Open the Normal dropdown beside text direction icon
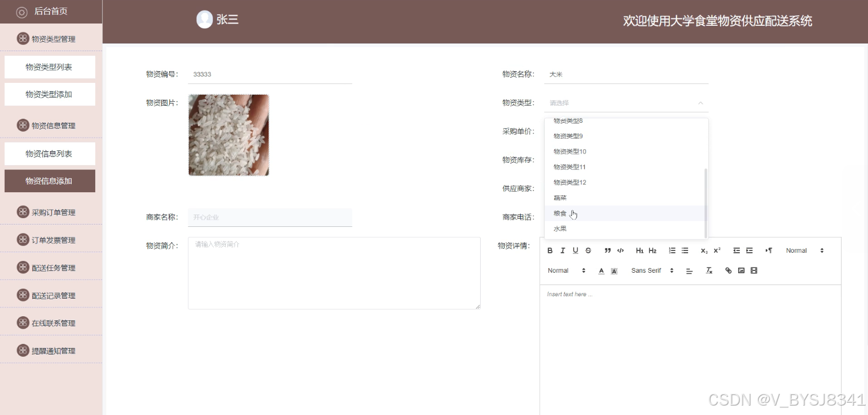This screenshot has width=868, height=415. (805, 250)
